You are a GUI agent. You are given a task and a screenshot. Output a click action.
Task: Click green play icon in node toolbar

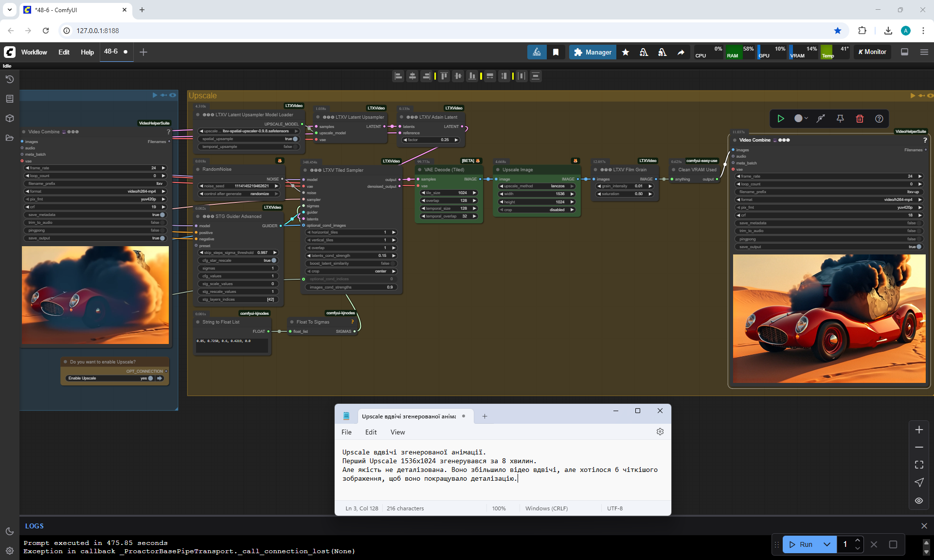tap(781, 119)
